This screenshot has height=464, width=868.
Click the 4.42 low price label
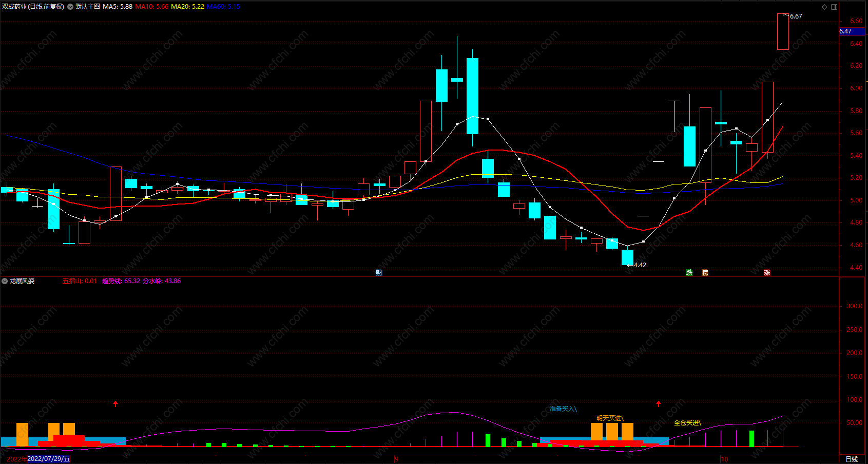point(640,265)
